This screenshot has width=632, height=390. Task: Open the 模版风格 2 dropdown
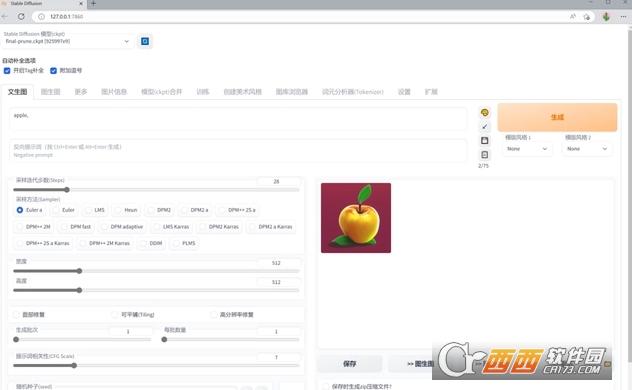588,149
